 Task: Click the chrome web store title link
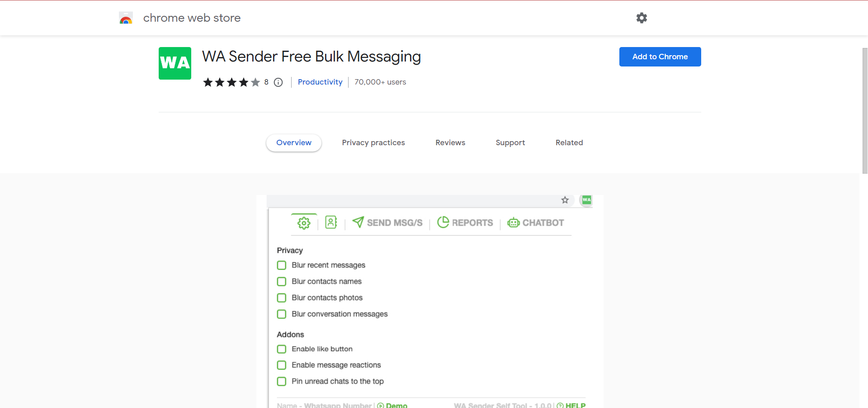pyautogui.click(x=192, y=18)
